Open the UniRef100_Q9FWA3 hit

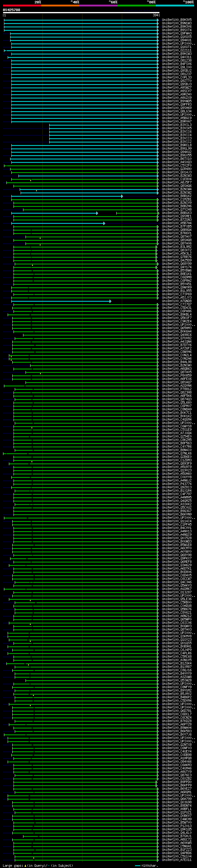point(177,33)
